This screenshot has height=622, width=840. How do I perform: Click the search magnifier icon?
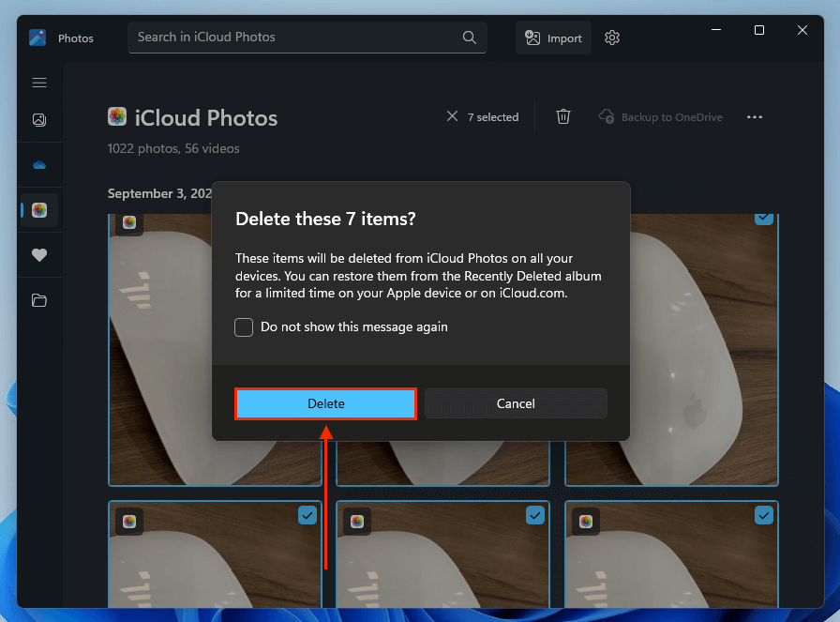click(470, 37)
